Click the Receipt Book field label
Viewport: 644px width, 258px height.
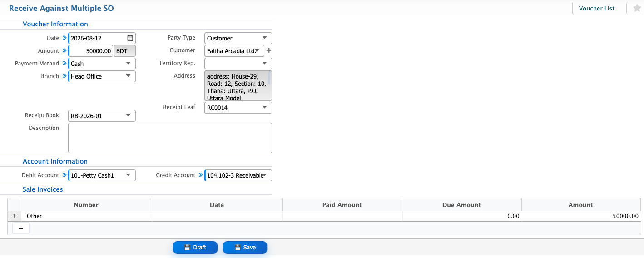(42, 115)
